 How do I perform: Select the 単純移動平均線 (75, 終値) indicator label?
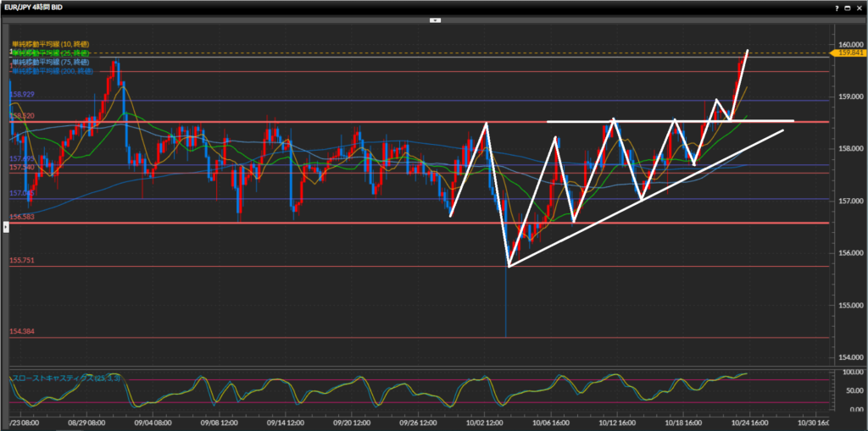(x=50, y=62)
